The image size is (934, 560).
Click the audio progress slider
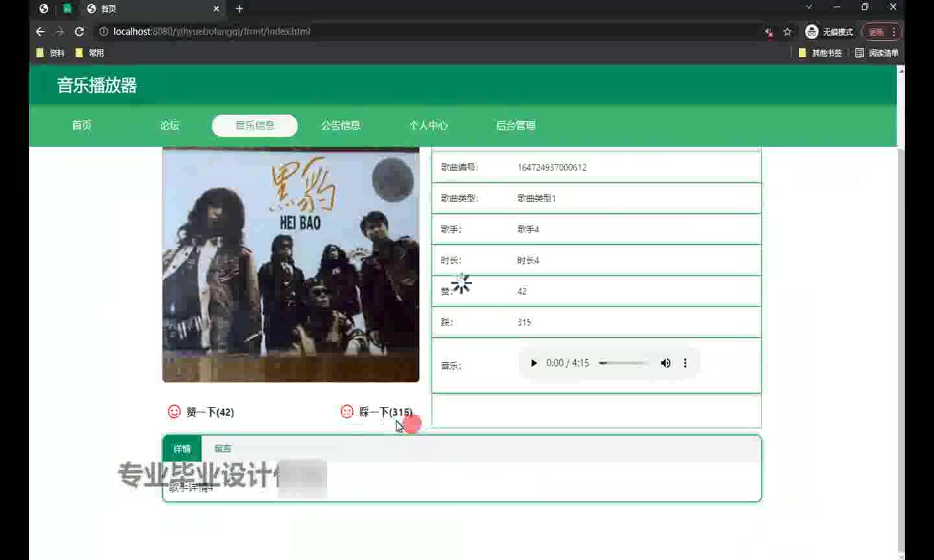click(623, 363)
